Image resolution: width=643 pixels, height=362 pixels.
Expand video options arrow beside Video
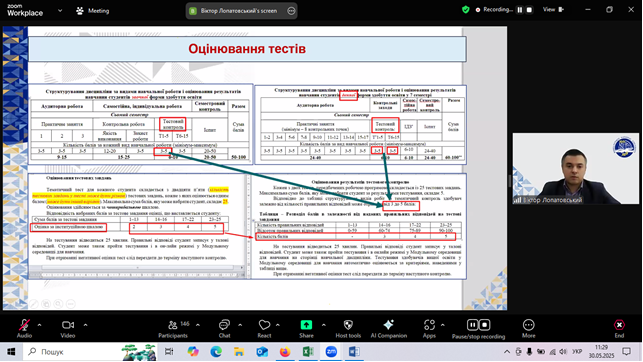click(85, 325)
